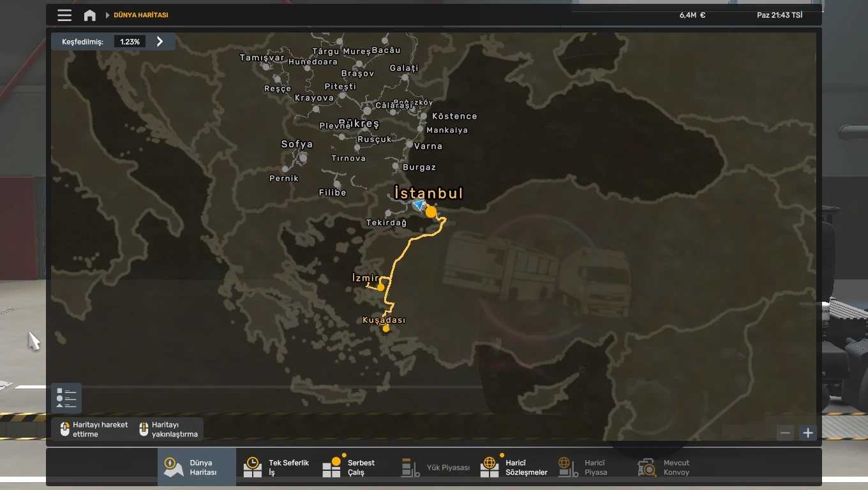Open the Yük Piyasası tab
Image resolution: width=868 pixels, height=490 pixels.
(x=436, y=468)
